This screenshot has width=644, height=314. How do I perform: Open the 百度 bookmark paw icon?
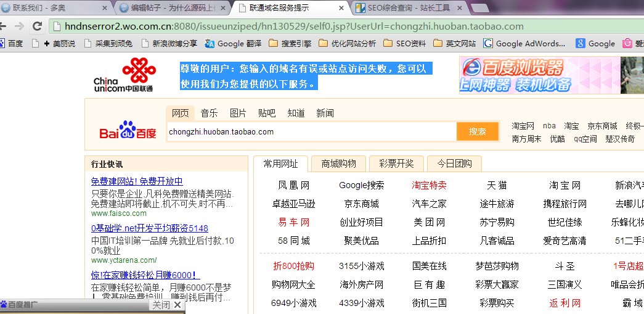[2, 44]
